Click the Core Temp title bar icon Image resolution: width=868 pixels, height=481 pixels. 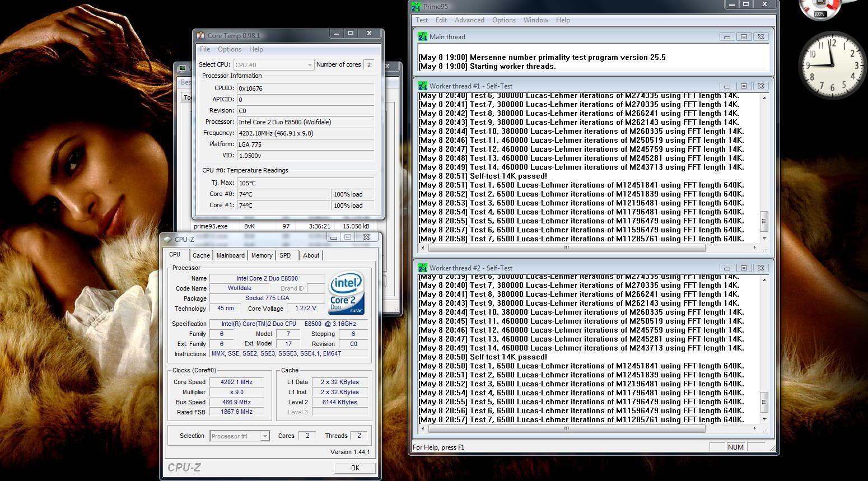pyautogui.click(x=200, y=35)
